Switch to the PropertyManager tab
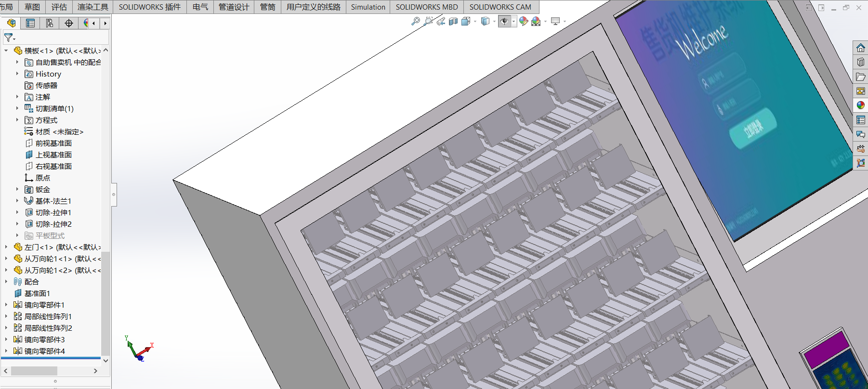 30,23
